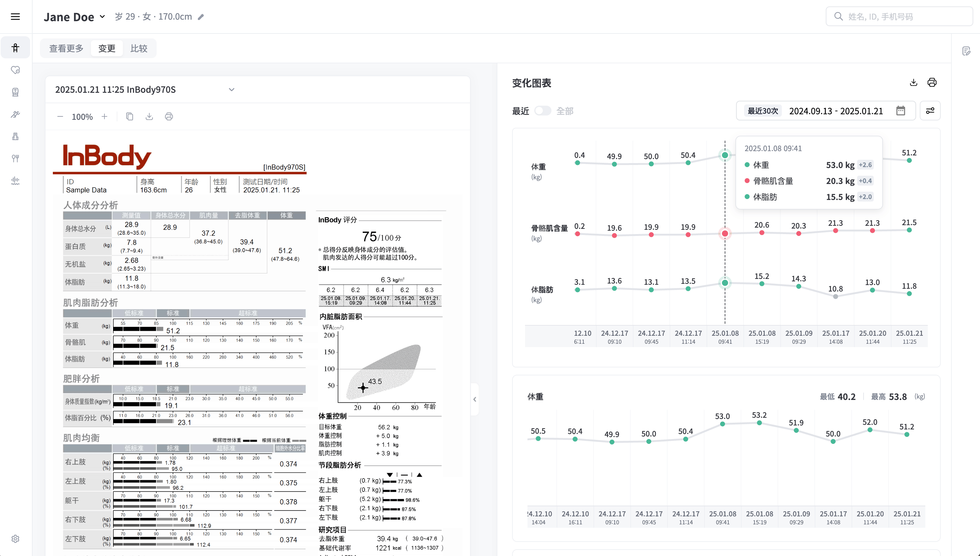Zoom in report with plus button
The width and height of the screenshot is (980, 556).
coord(105,116)
